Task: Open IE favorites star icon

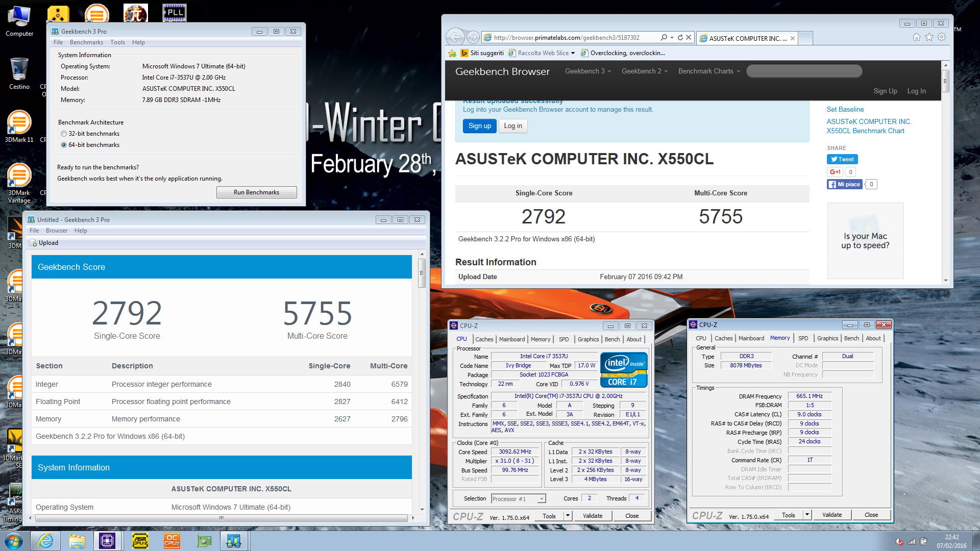Action: click(x=929, y=37)
